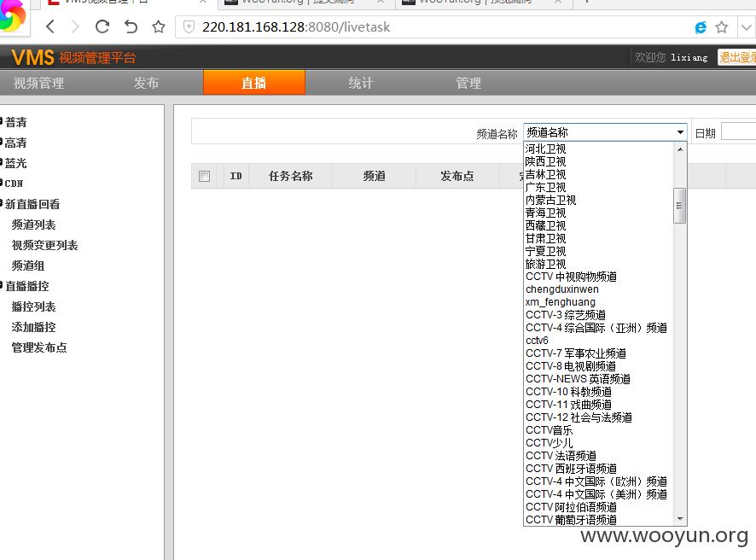Open 播控列表 in the sidebar
Image resolution: width=756 pixels, height=560 pixels.
point(34,306)
